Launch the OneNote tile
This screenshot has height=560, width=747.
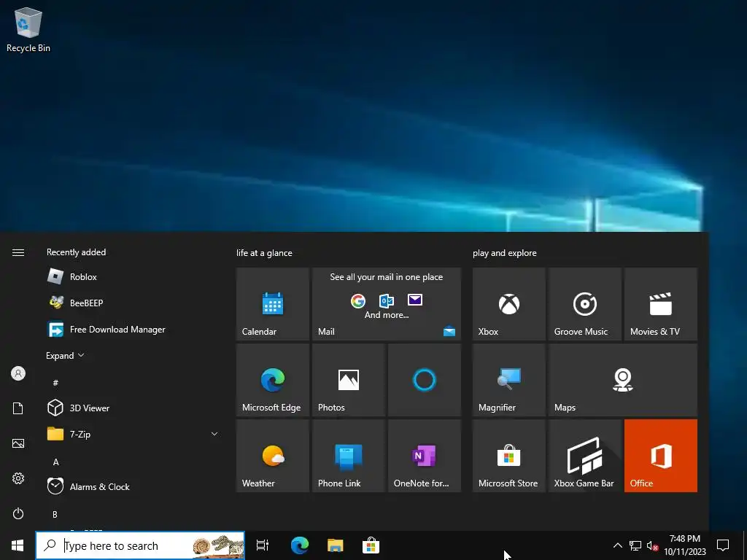(x=425, y=456)
